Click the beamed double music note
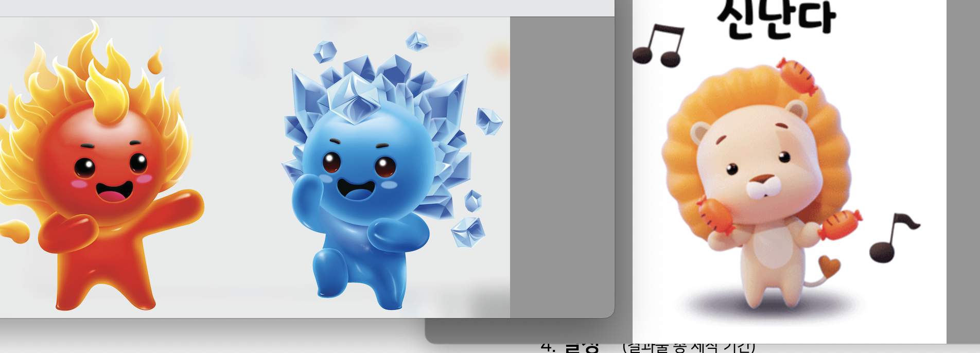 (660, 46)
